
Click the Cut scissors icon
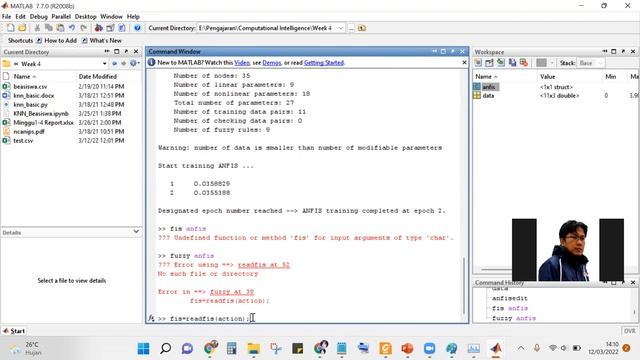pos(37,28)
